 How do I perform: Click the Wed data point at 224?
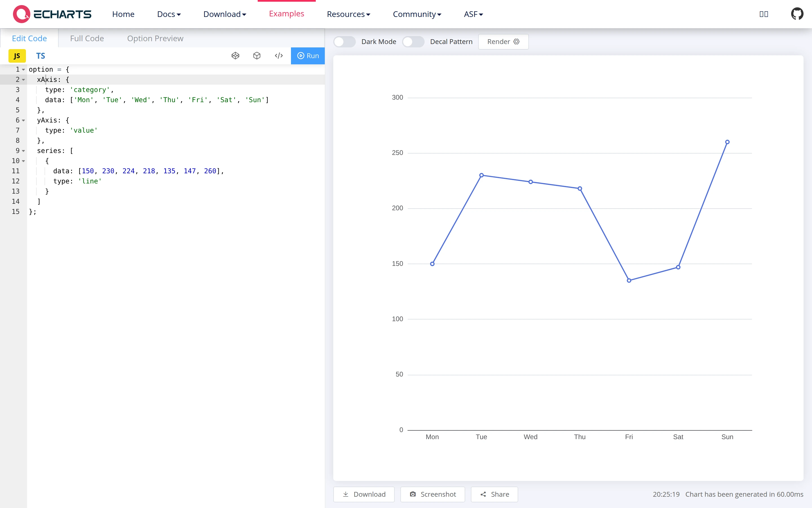click(531, 182)
